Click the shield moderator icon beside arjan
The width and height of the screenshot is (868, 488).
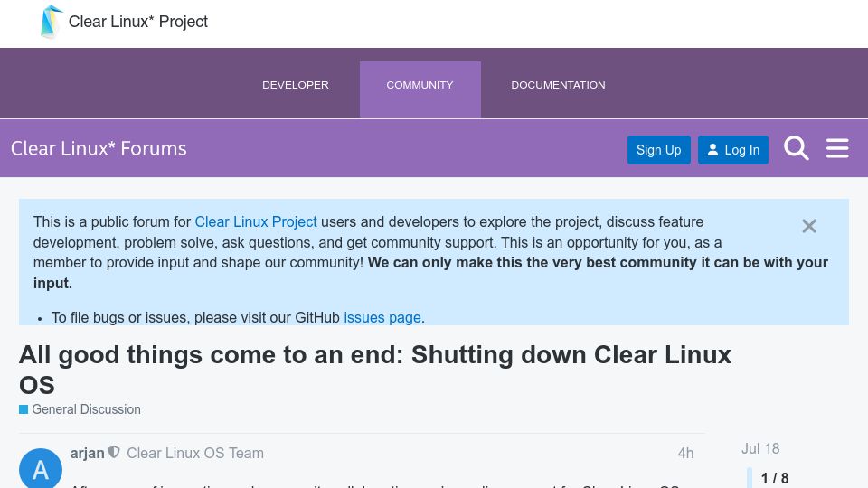point(114,453)
